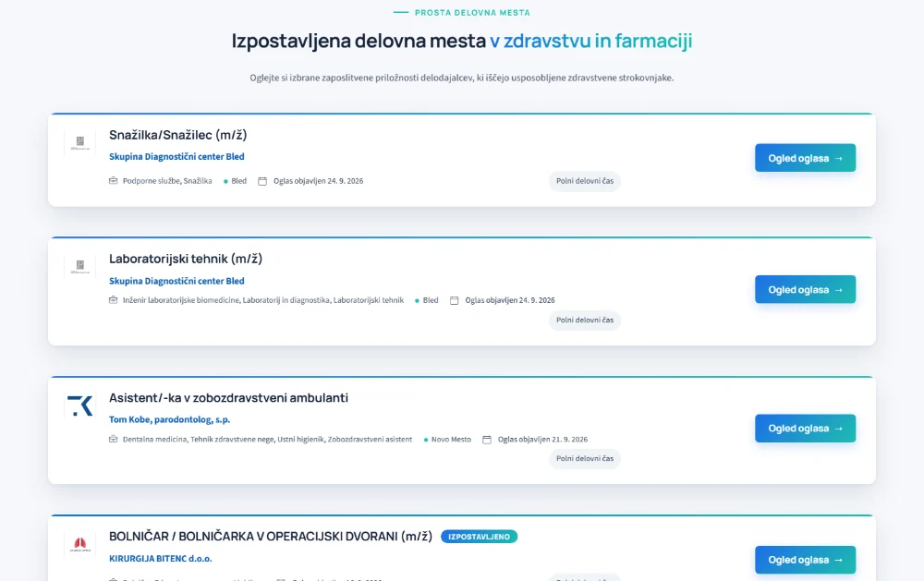Click 'Oglas objavljen 24. 9. 2026' in Snažilka card
The image size is (924, 581).
point(318,181)
